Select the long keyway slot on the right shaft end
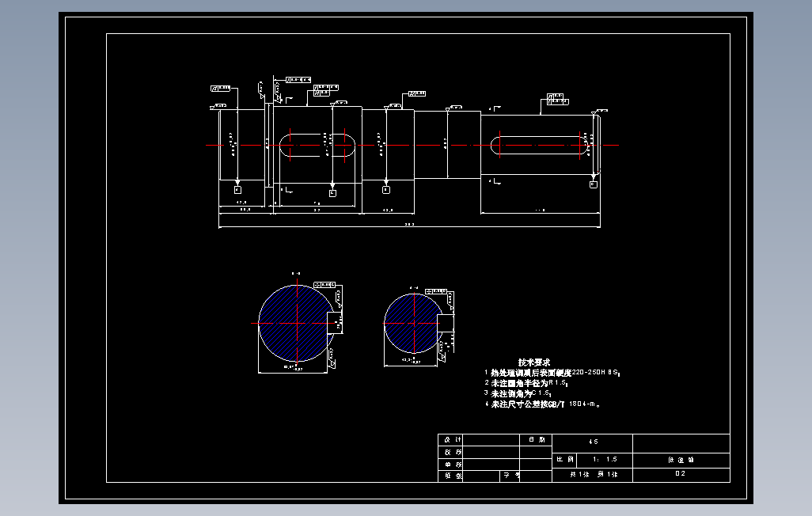The image size is (812, 516). tap(540, 145)
